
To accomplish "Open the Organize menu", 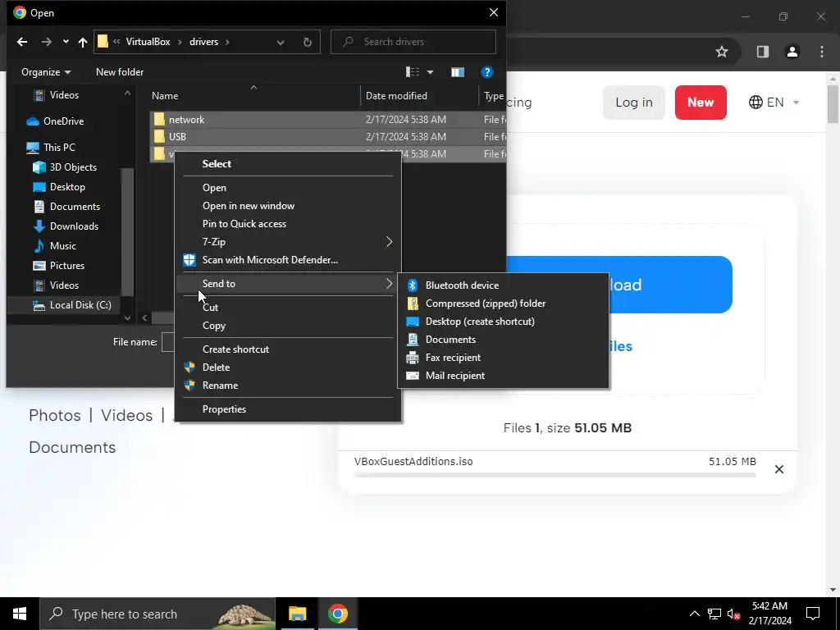I will pos(46,72).
